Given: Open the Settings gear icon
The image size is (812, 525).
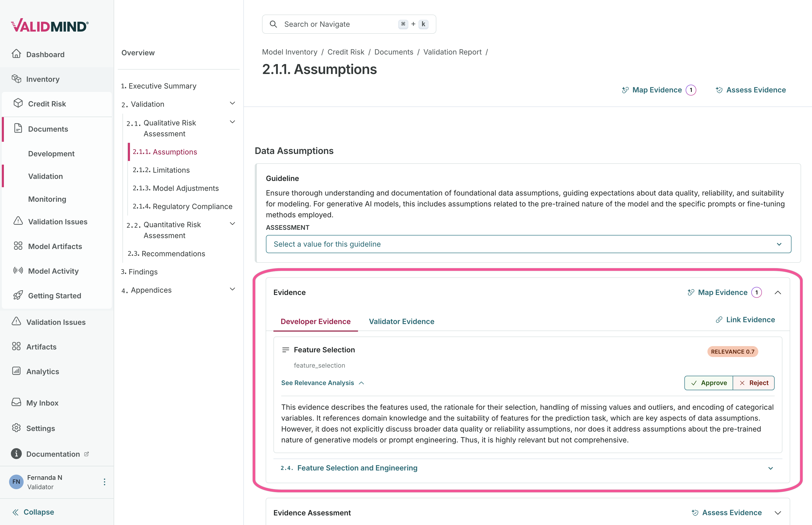Looking at the screenshot, I should pos(16,428).
